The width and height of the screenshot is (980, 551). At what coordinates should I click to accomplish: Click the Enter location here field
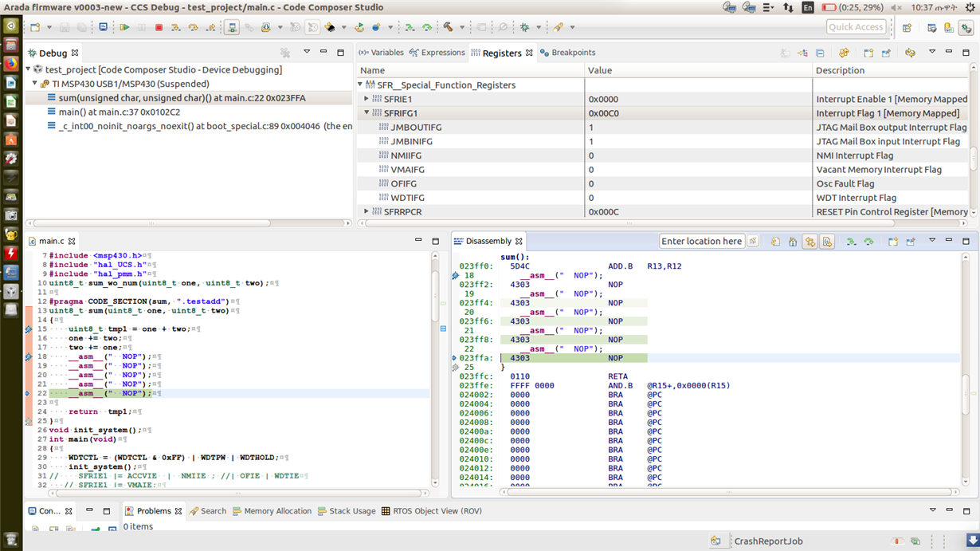point(701,242)
